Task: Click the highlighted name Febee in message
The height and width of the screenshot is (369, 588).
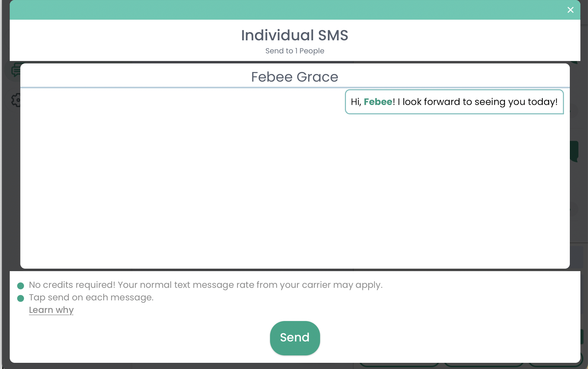Action: [x=378, y=102]
